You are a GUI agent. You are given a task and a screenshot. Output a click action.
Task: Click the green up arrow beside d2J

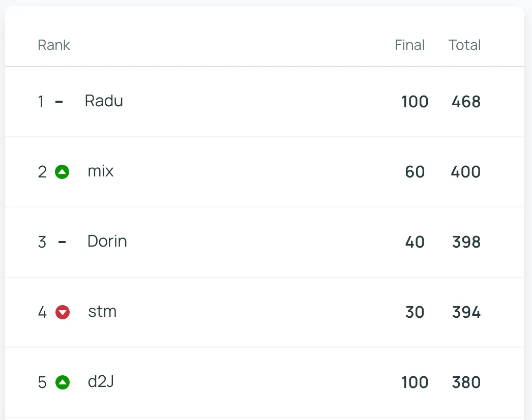click(x=63, y=382)
